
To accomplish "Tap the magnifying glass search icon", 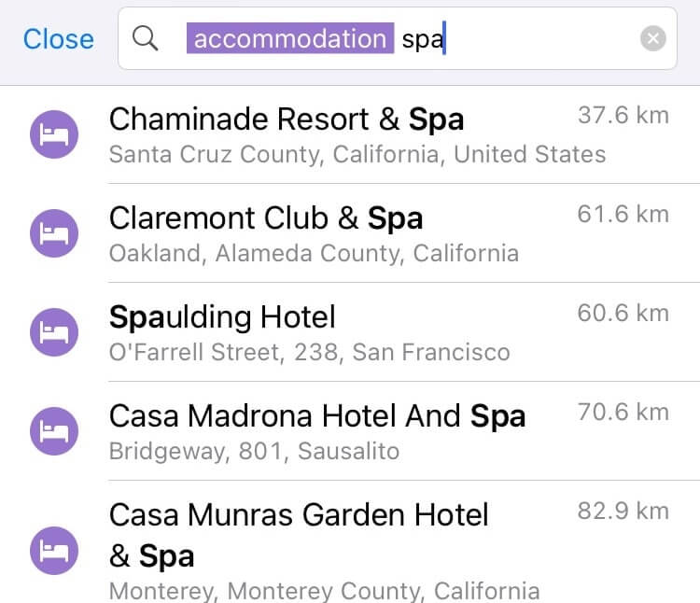I will coord(146,38).
